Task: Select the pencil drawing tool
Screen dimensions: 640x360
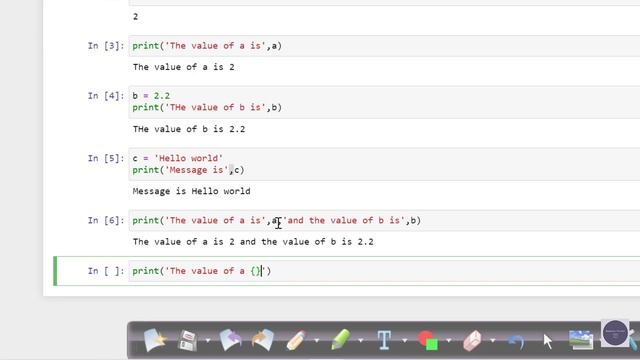Action: click(x=296, y=340)
